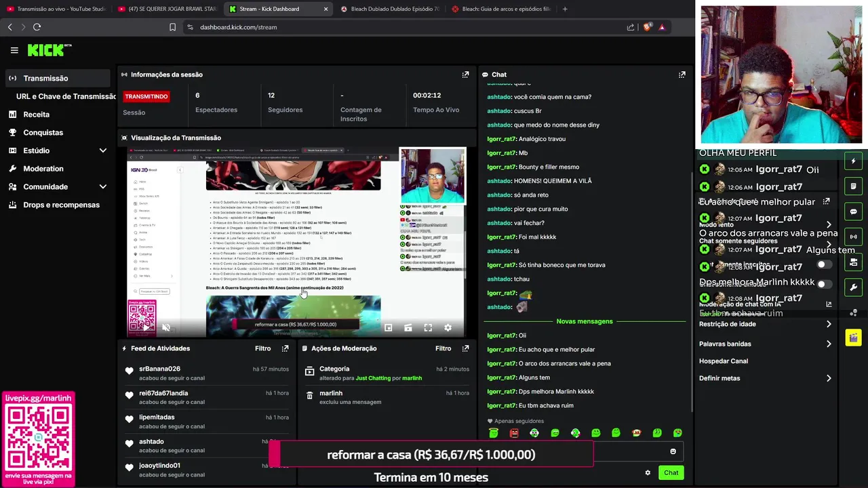Viewport: 868px width, 488px height.
Task: Pop out the Chat panel
Action: click(682, 75)
